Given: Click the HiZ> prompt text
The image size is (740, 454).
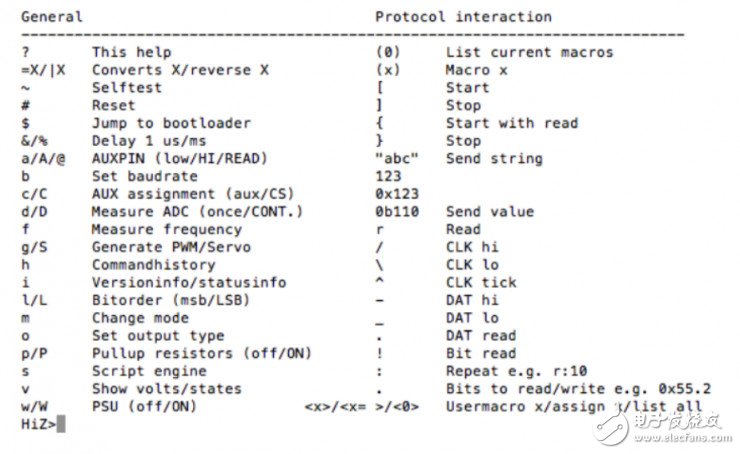Looking at the screenshot, I should click(37, 424).
